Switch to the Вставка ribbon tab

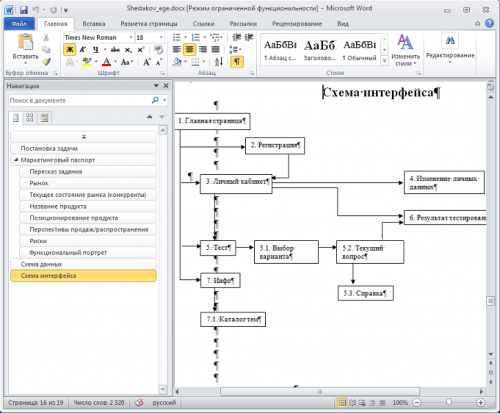[94, 24]
